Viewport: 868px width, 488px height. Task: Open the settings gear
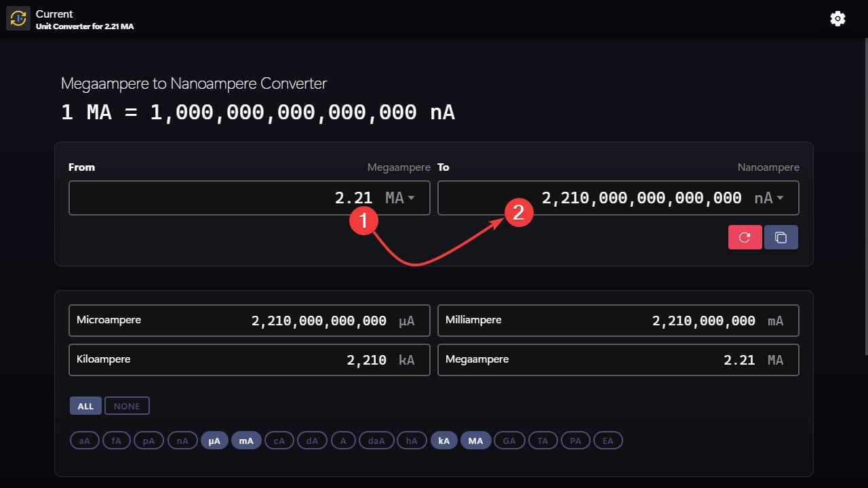click(837, 18)
